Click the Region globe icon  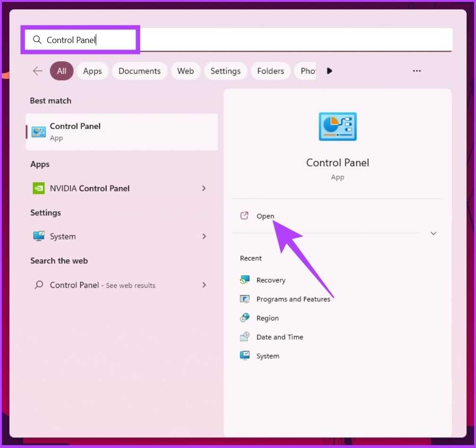click(x=245, y=318)
